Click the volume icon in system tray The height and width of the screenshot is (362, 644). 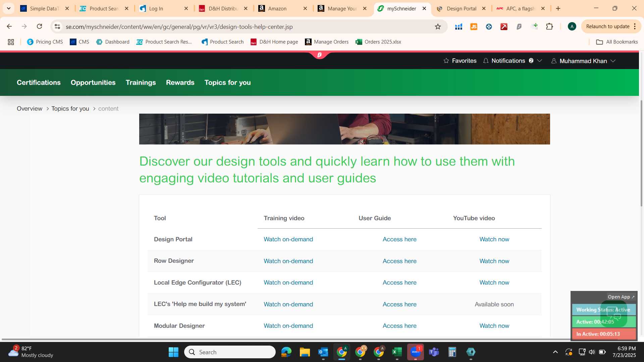click(592, 352)
